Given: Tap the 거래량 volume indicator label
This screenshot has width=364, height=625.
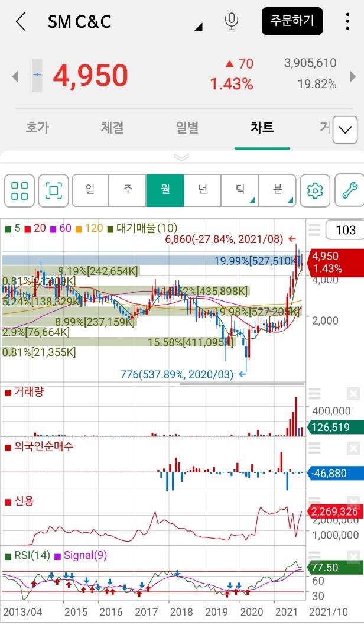Looking at the screenshot, I should coord(25,392).
